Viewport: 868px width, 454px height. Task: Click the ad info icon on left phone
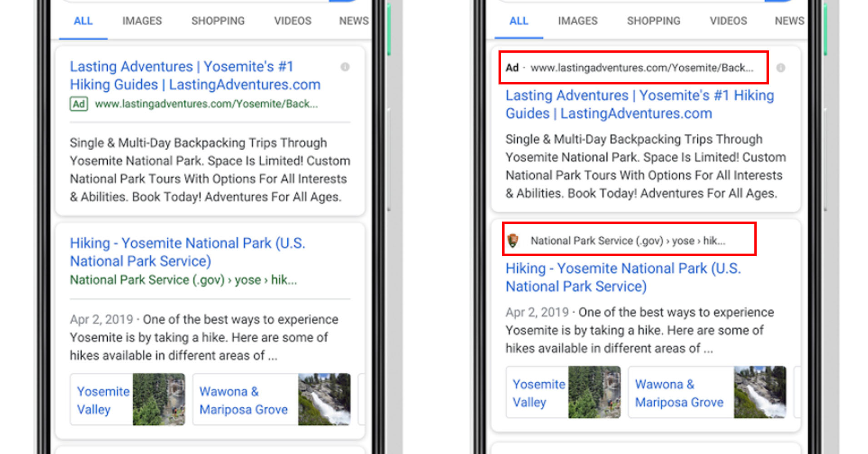point(345,67)
